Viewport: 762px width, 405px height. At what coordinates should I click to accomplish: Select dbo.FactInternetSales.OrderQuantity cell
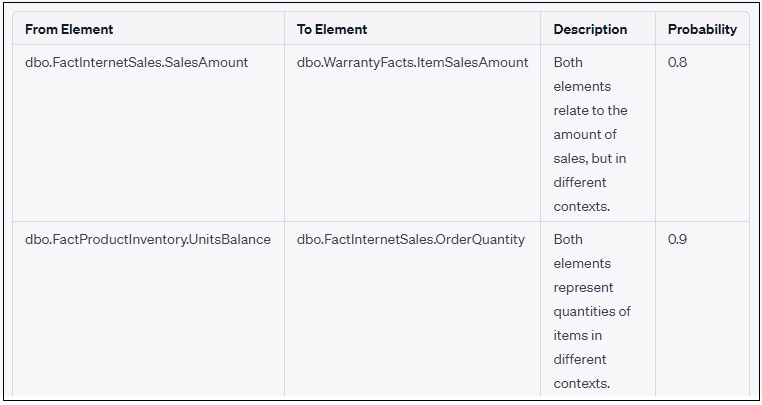pyautogui.click(x=410, y=239)
